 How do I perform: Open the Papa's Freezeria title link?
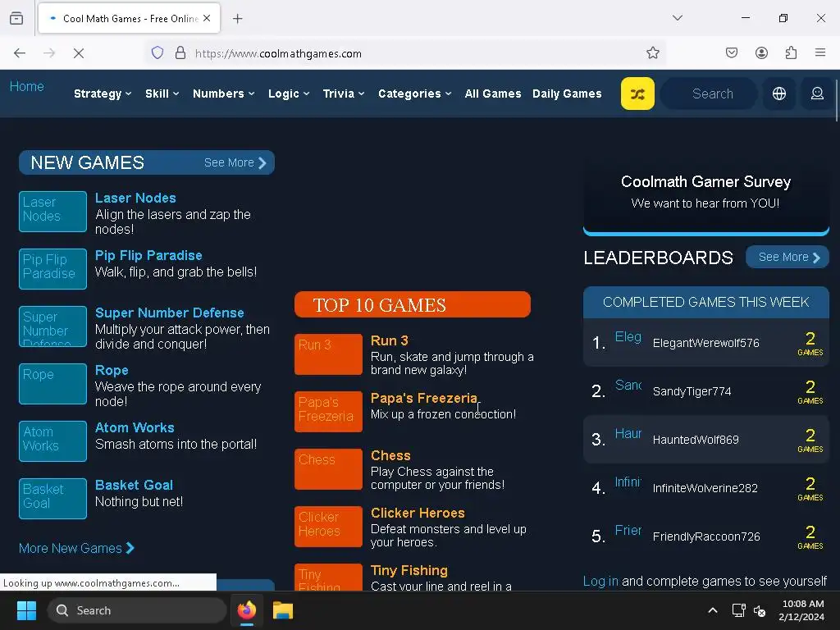point(424,398)
